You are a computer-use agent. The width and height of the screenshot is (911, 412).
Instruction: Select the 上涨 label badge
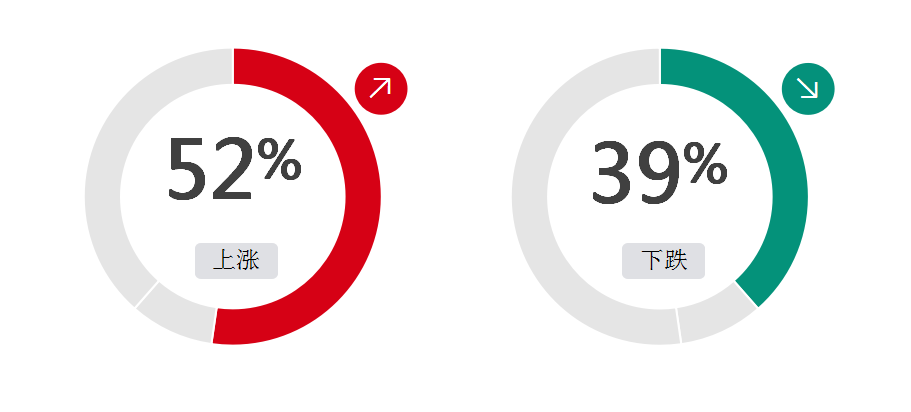[236, 261]
